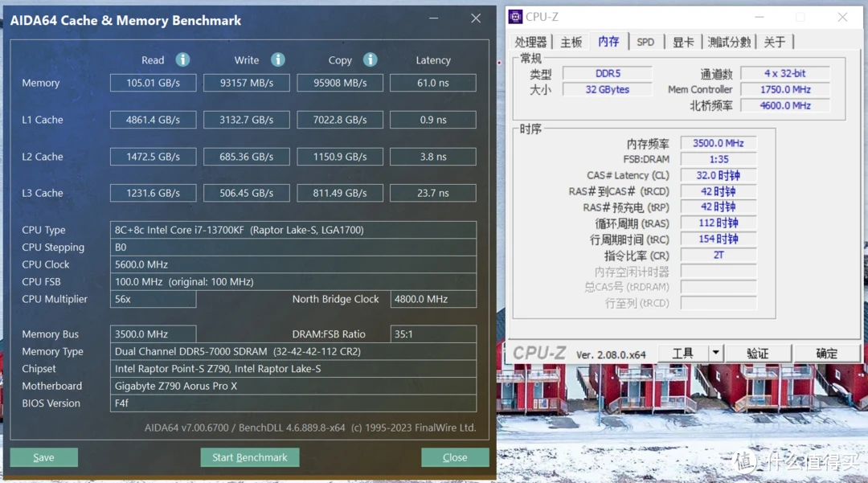Click the Write info icon in AIDA64
This screenshot has height=483, width=868.
278,59
